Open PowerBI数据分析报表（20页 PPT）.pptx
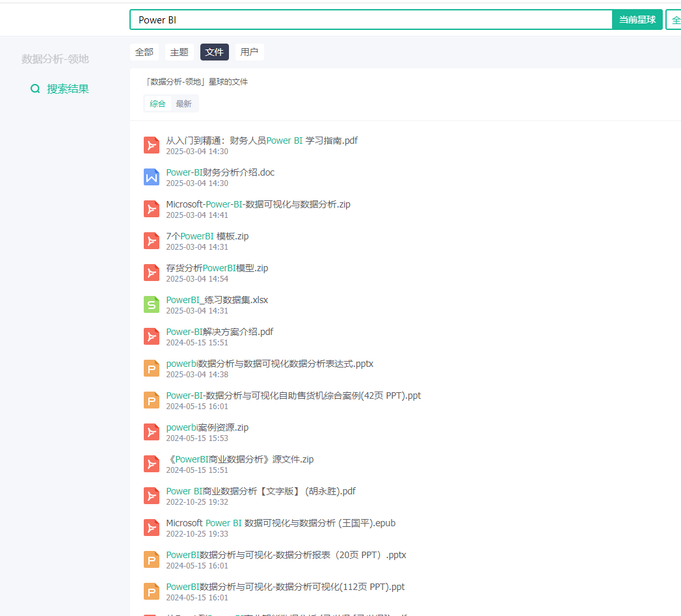The height and width of the screenshot is (616, 681). (286, 555)
